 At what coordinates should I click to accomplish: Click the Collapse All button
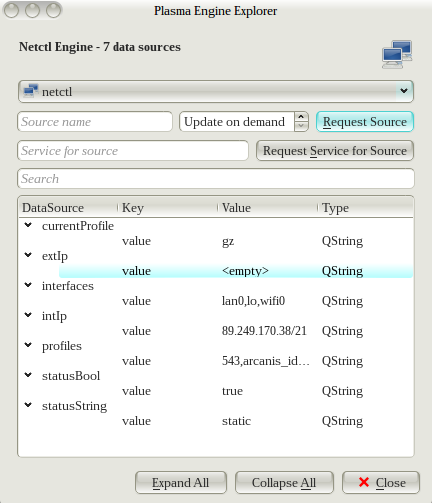tap(284, 482)
